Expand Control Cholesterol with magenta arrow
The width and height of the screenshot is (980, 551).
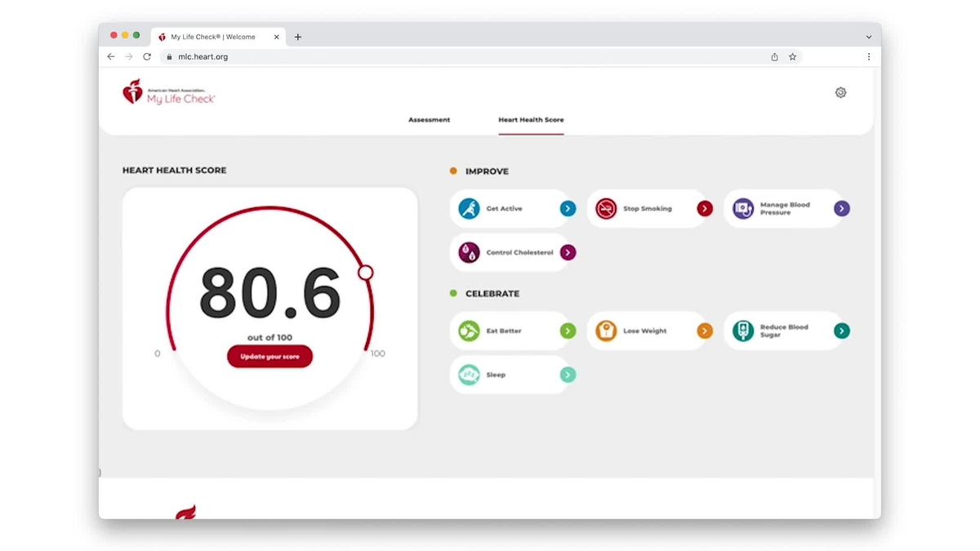568,252
